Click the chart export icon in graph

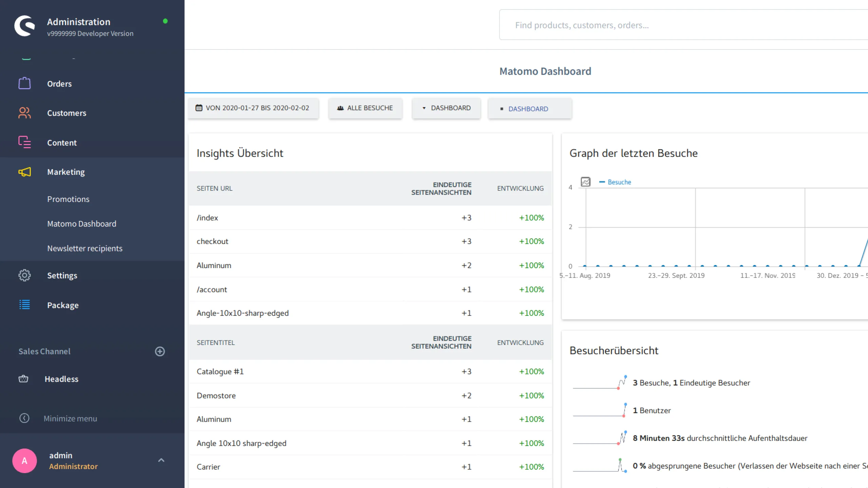[x=586, y=182]
